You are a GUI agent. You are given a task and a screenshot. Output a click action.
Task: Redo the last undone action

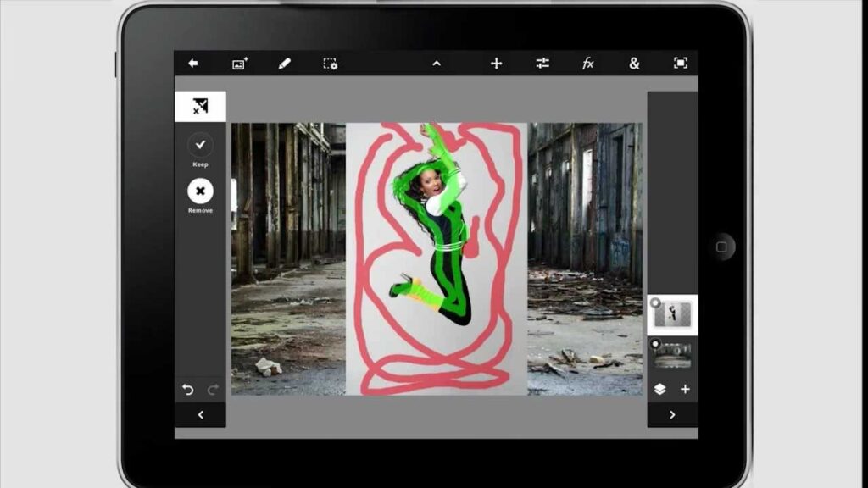pyautogui.click(x=213, y=390)
